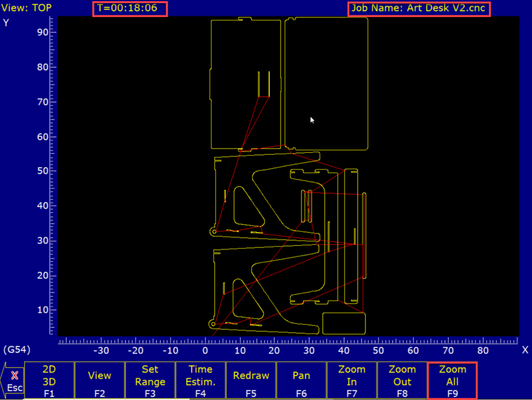Image resolution: width=532 pixels, height=400 pixels.
Task: Select Zoom All F9
Action: (452, 380)
